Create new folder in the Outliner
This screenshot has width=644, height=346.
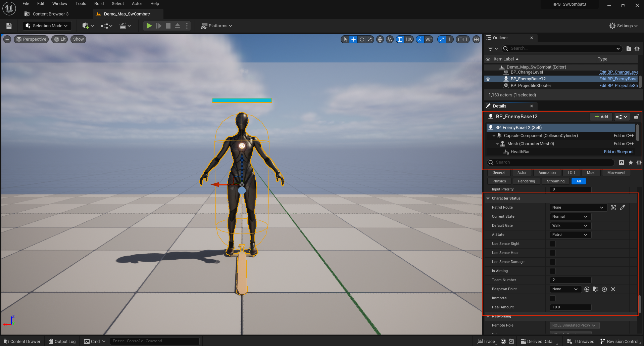pyautogui.click(x=629, y=49)
